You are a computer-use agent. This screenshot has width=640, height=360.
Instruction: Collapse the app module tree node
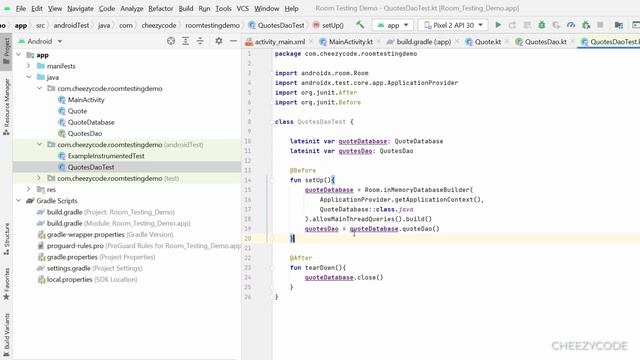(19, 55)
